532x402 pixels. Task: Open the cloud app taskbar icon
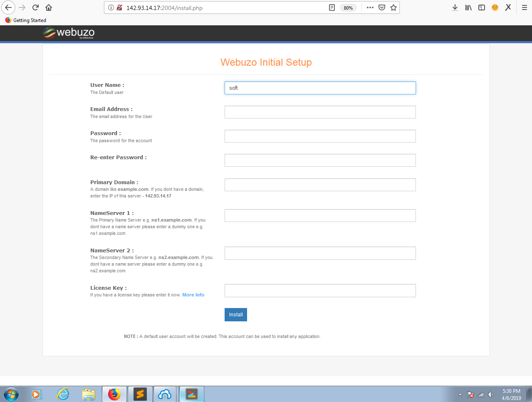click(x=165, y=394)
